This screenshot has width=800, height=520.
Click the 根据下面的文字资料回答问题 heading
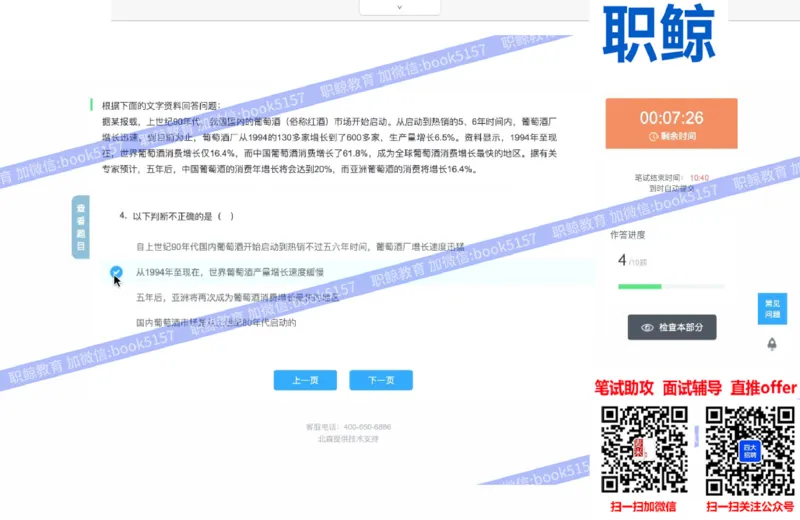pos(161,106)
